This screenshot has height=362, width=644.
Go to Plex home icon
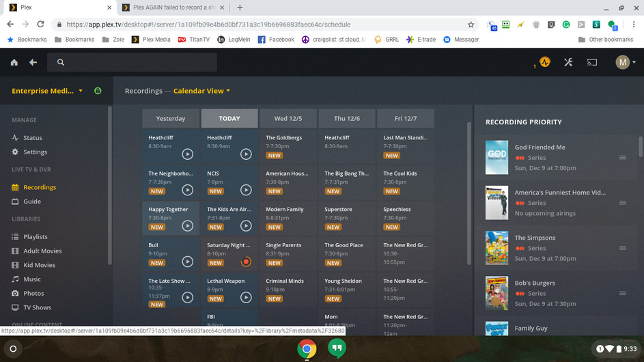(14, 62)
